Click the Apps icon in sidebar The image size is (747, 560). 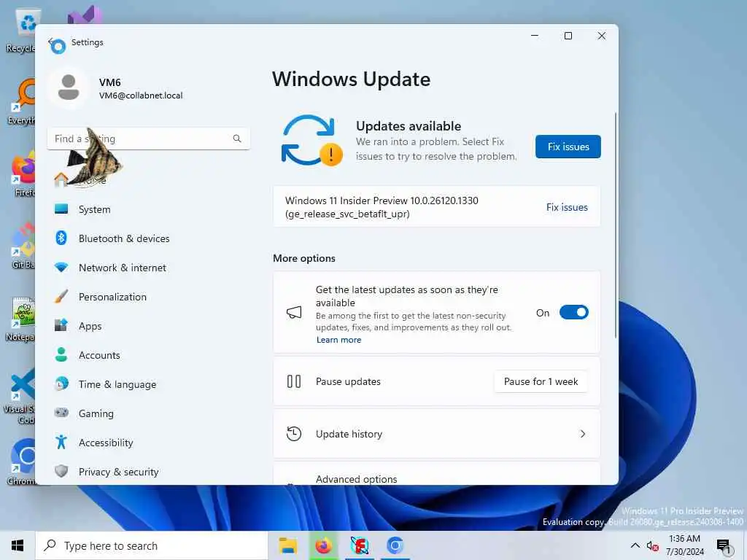coord(61,325)
